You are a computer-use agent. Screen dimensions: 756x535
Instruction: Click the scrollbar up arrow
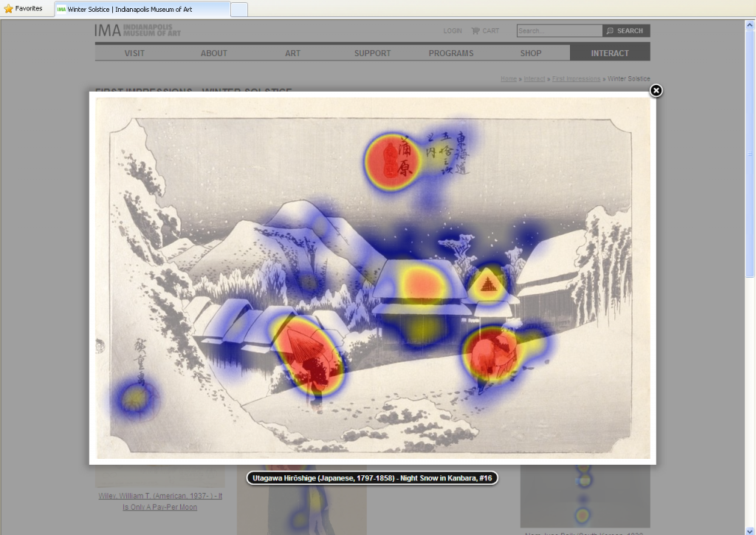coord(750,24)
